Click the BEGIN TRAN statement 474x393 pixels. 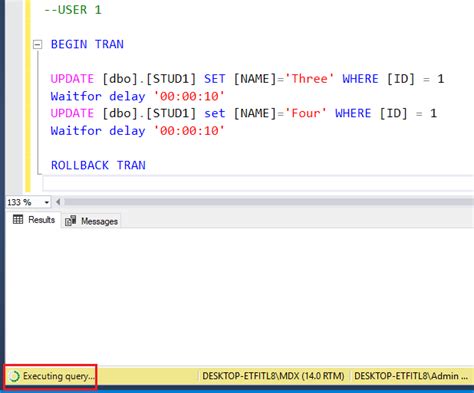tap(87, 44)
